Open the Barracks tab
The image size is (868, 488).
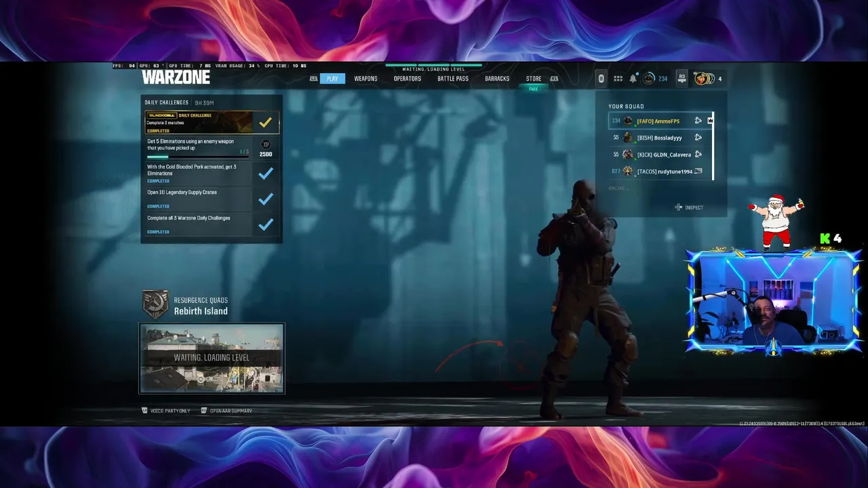497,79
